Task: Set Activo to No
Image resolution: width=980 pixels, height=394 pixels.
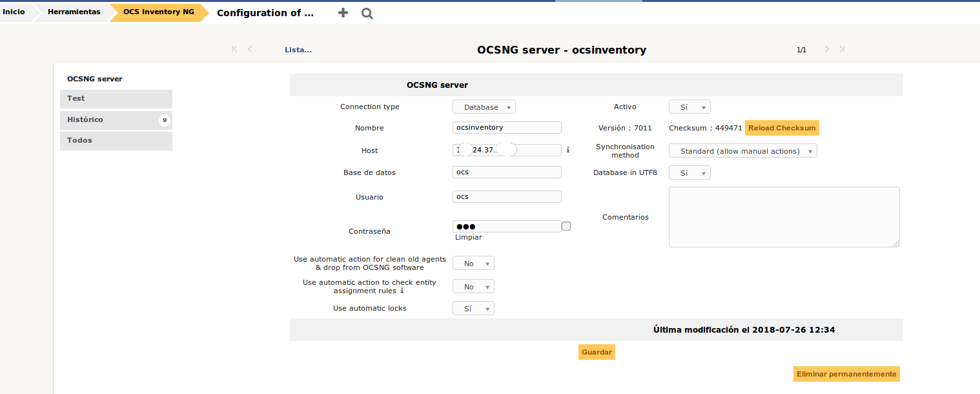Action: (x=689, y=107)
